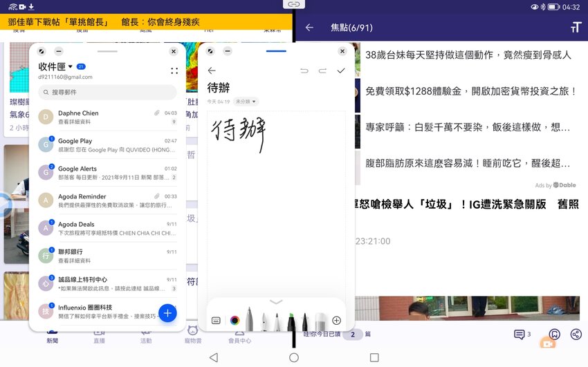The width and height of the screenshot is (588, 367).
Task: Collapse the pen toolbar with the chevron
Action: (x=276, y=302)
